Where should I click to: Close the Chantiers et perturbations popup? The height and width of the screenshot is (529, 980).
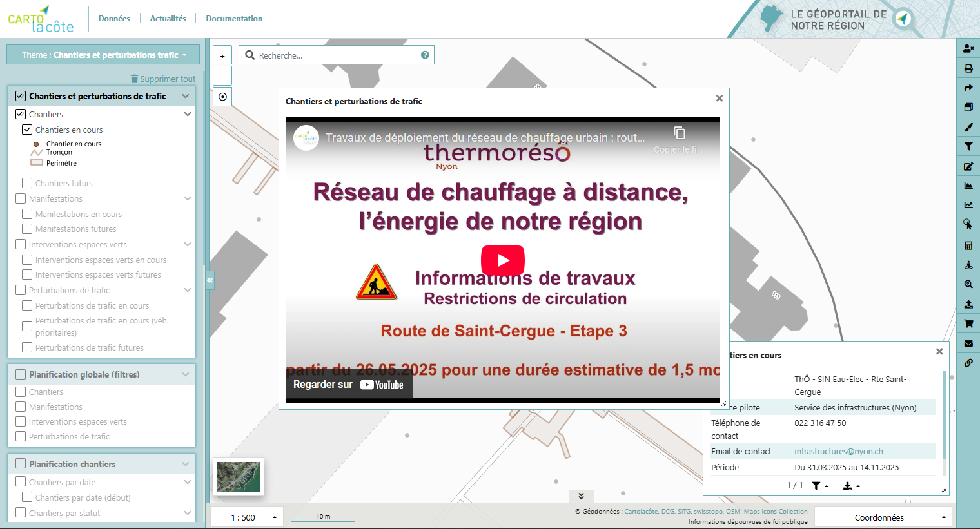tap(720, 99)
